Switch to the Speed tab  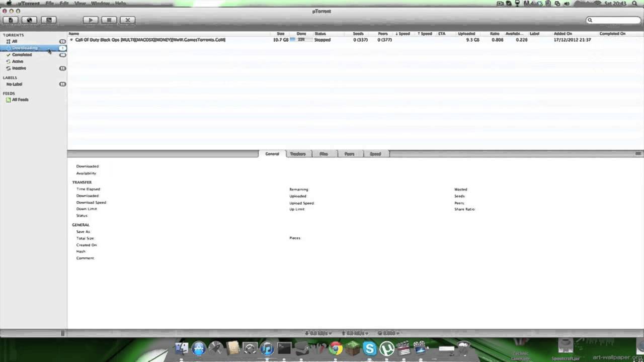pyautogui.click(x=375, y=154)
